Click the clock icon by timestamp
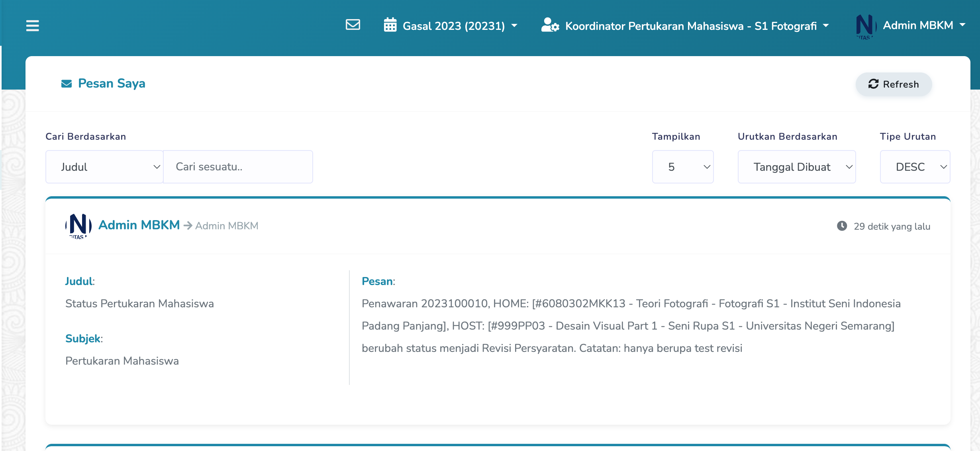The width and height of the screenshot is (980, 451). click(x=842, y=226)
